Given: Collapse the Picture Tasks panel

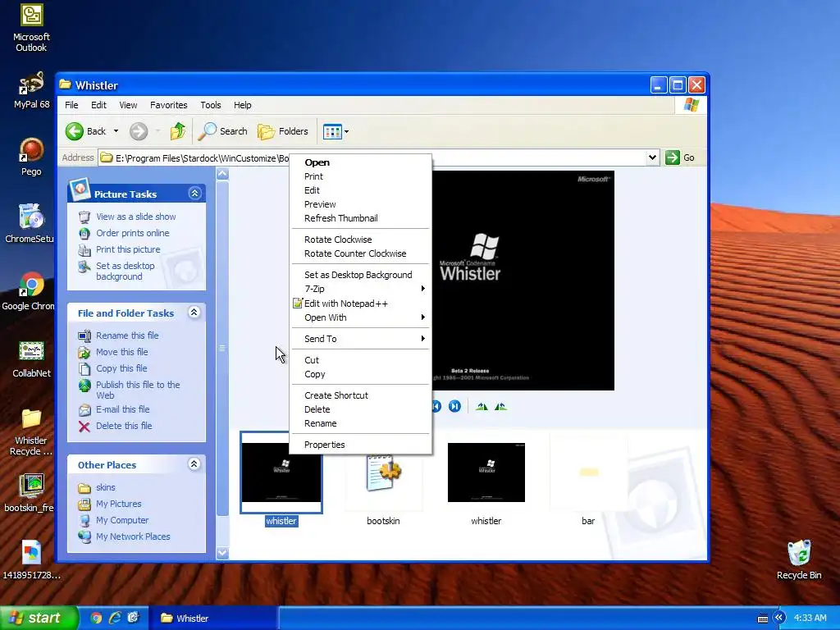Looking at the screenshot, I should [194, 194].
